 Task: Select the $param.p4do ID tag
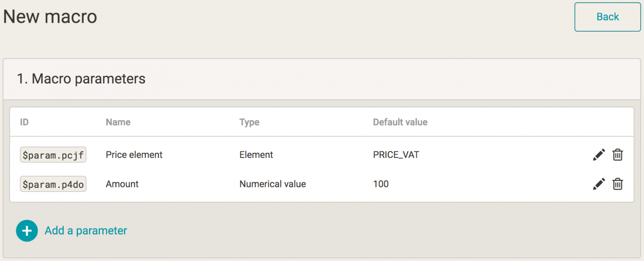[x=54, y=184]
